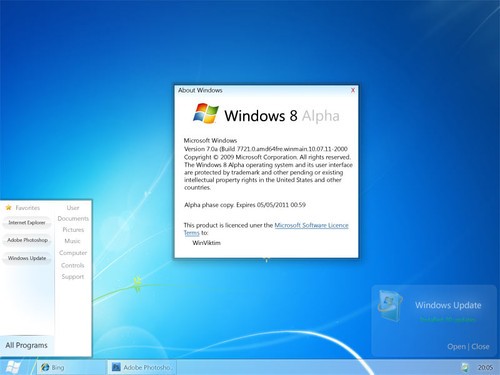The height and width of the screenshot is (375, 500).
Task: Click the Microsoft Windows text line
Action: click(210, 141)
